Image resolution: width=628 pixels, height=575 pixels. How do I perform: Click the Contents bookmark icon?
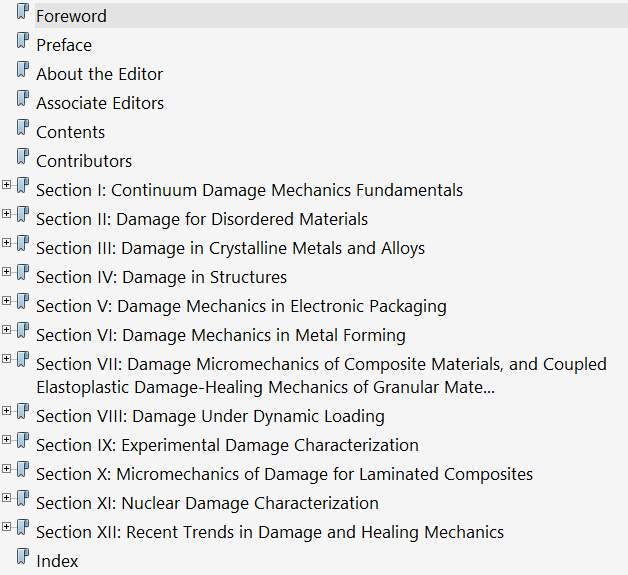click(x=23, y=129)
